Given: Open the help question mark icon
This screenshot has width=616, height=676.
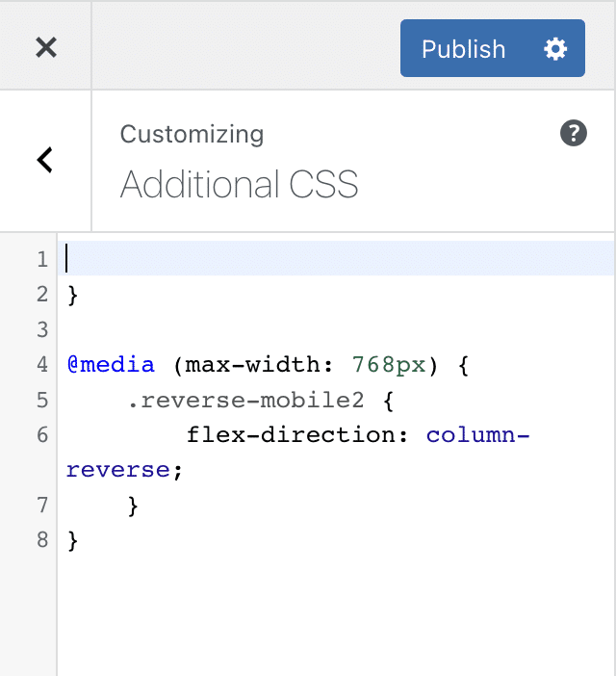Looking at the screenshot, I should click(x=574, y=133).
